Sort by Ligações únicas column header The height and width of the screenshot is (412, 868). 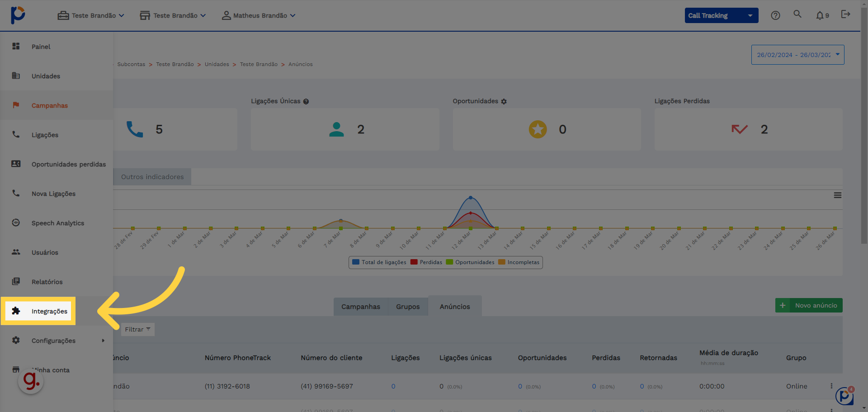click(x=466, y=358)
